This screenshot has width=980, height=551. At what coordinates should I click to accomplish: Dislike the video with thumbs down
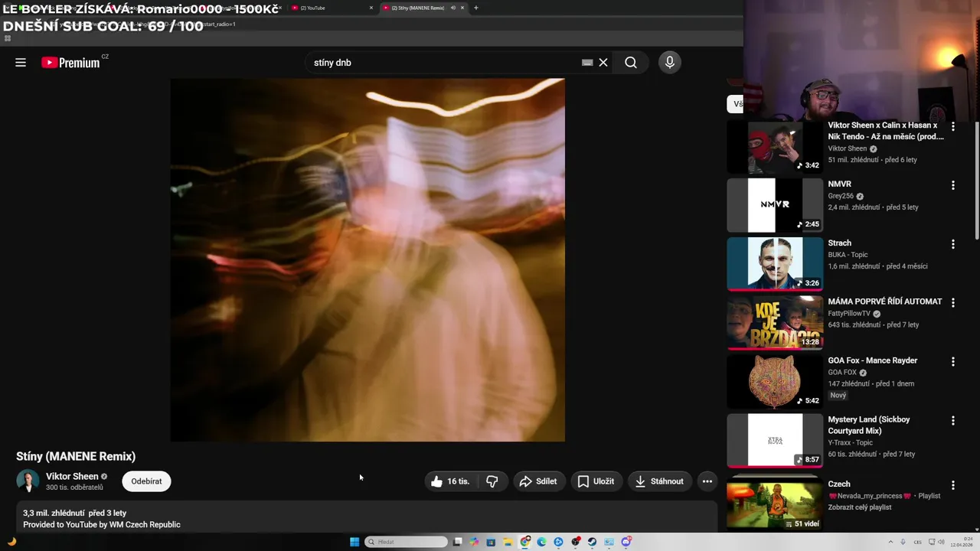coord(492,481)
